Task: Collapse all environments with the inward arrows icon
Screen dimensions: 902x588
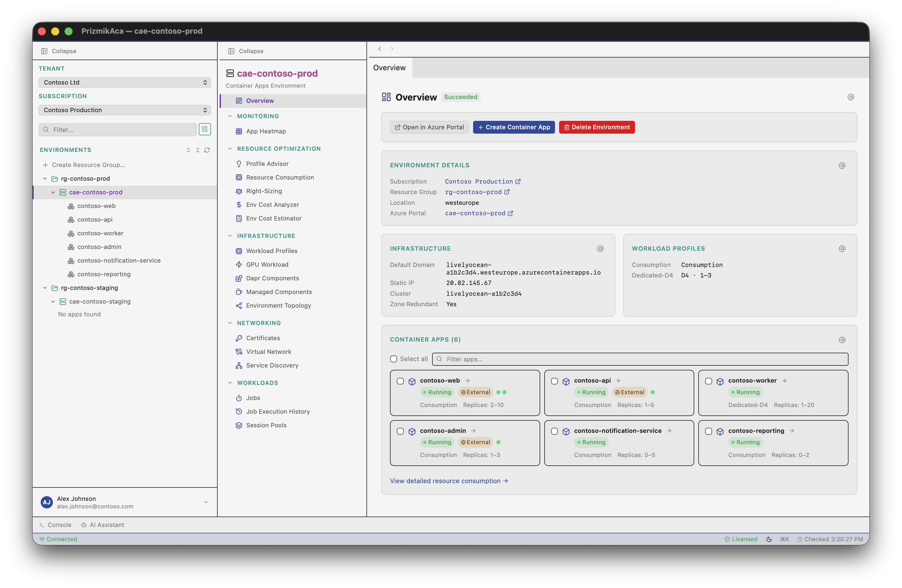Action: click(x=197, y=150)
